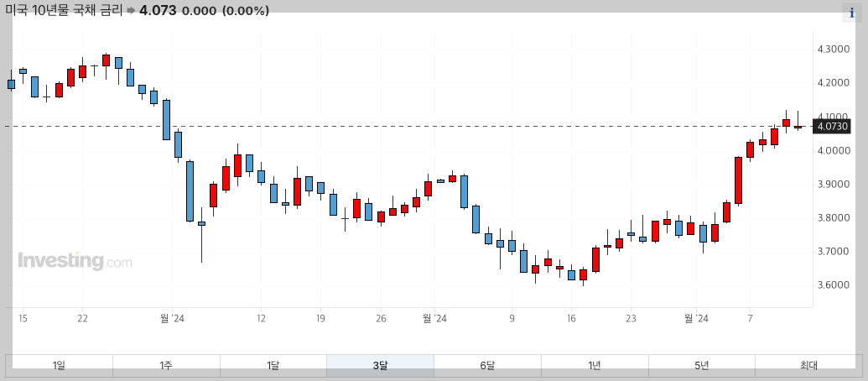
Task: Click the 12 date axis label
Action: (x=261, y=318)
